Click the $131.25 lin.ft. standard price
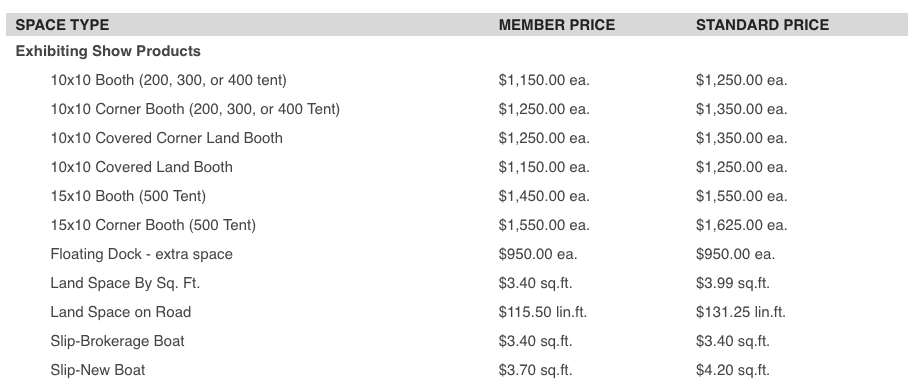This screenshot has width=913, height=389. point(741,312)
